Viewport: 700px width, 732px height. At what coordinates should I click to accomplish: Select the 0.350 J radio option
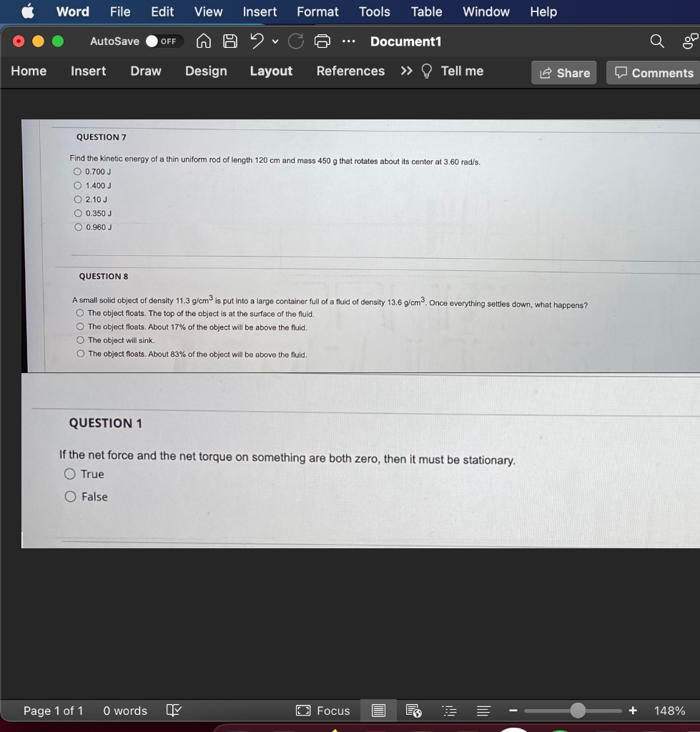(x=78, y=213)
